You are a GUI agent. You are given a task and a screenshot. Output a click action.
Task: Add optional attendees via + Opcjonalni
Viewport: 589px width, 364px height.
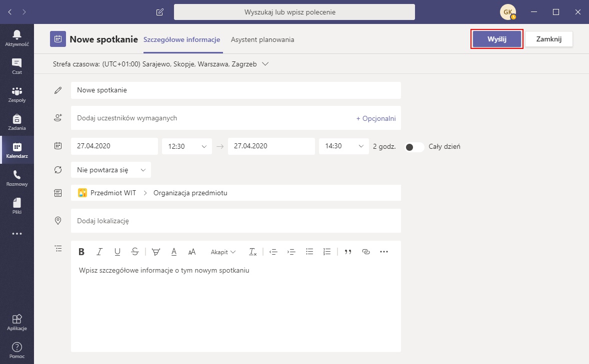click(376, 118)
